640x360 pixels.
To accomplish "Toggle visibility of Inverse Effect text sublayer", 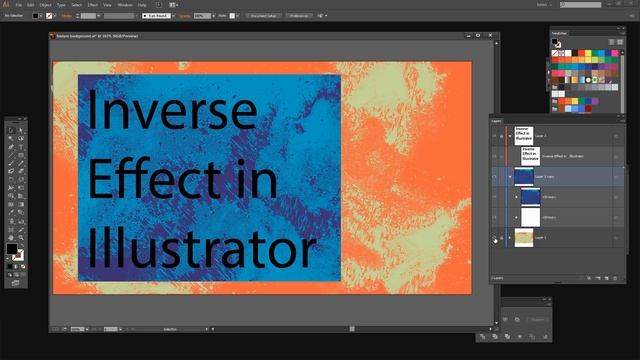I will click(x=494, y=156).
